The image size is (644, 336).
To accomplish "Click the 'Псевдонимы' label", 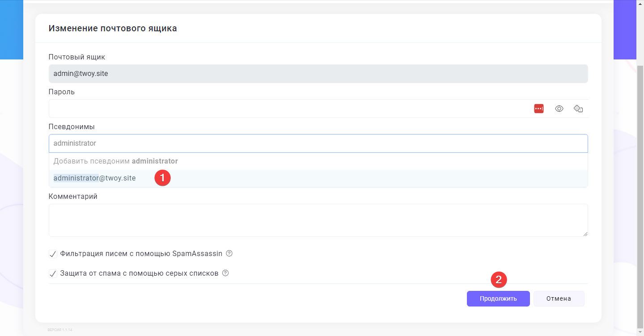I will click(72, 127).
